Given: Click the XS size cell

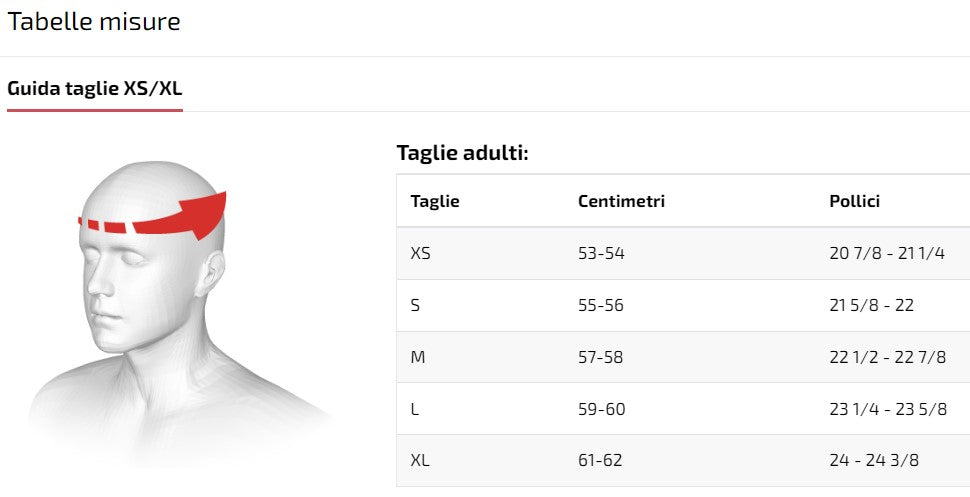Looking at the screenshot, I should coord(420,253).
